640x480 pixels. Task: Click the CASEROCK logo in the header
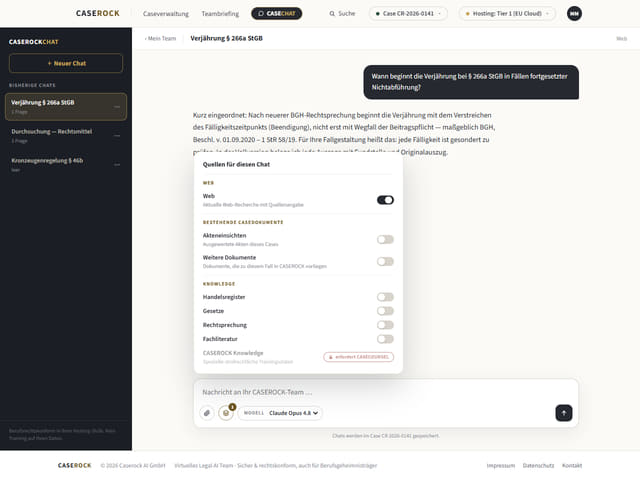tap(98, 13)
